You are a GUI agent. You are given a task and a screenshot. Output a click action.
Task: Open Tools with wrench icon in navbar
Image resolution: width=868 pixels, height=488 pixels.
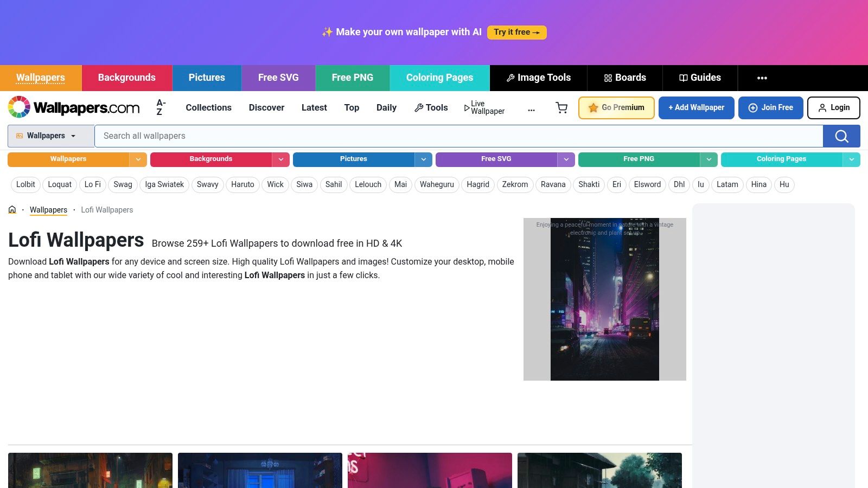click(431, 107)
